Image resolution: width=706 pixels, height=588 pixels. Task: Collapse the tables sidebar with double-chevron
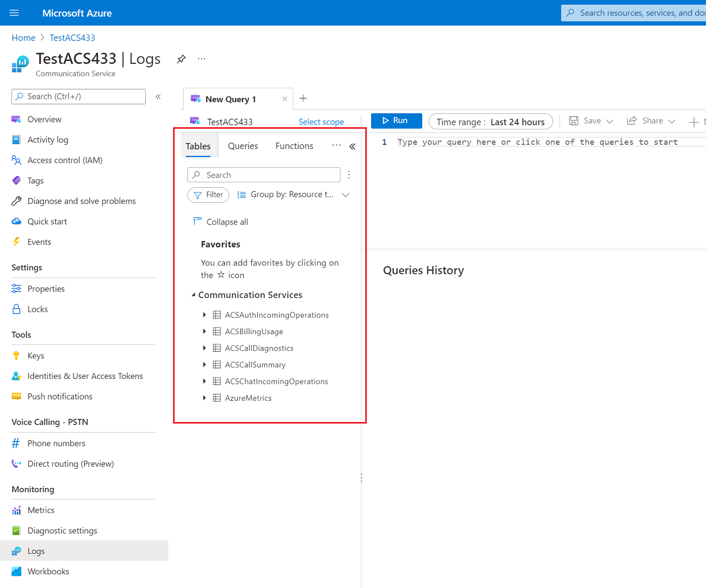(352, 146)
